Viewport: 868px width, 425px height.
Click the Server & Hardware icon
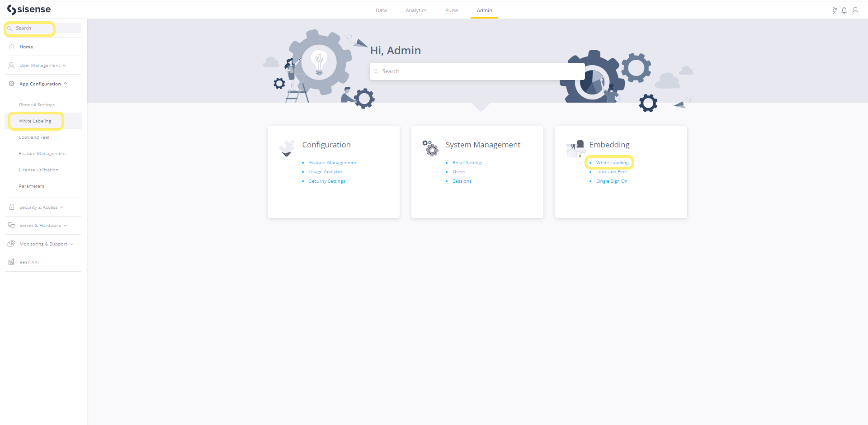[12, 225]
